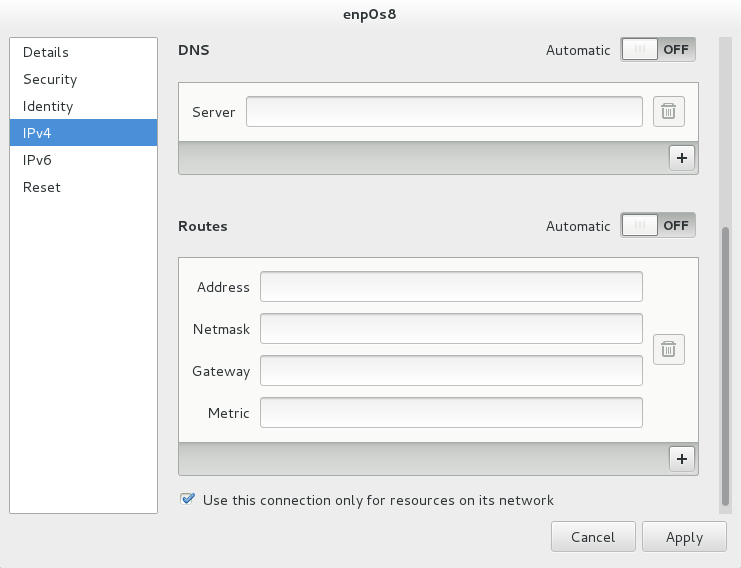Remove the route entry using trash icon

pos(669,350)
